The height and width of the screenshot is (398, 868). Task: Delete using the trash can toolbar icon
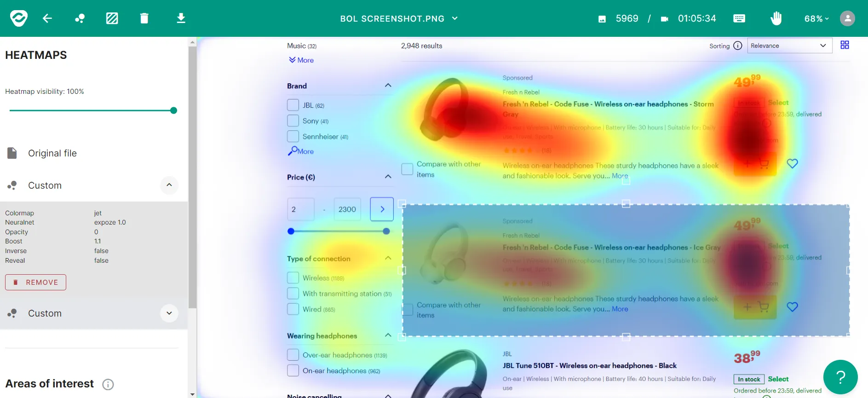(144, 18)
